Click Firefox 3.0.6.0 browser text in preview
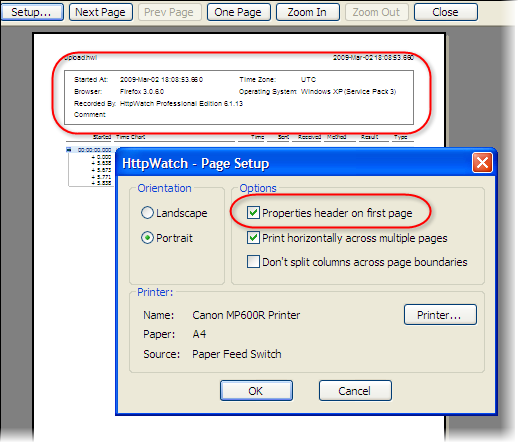This screenshot has width=519, height=443. 142,91
